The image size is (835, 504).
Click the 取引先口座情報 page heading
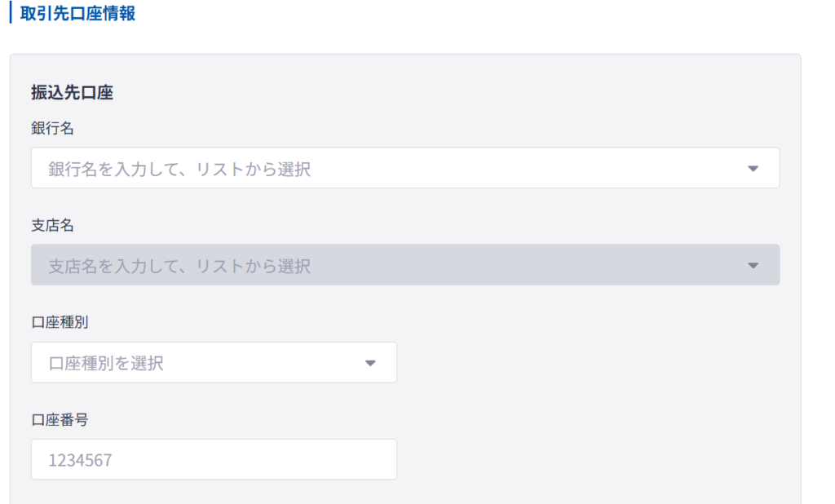77,13
